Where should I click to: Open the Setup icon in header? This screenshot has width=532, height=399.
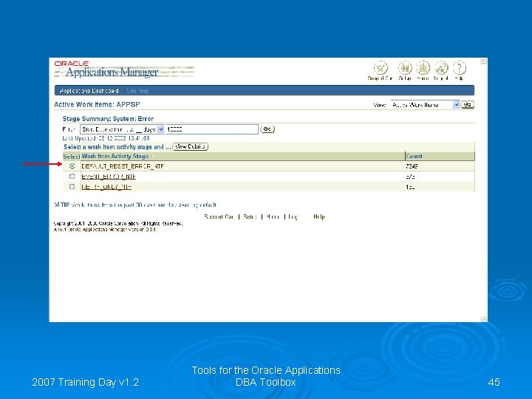tap(405, 68)
